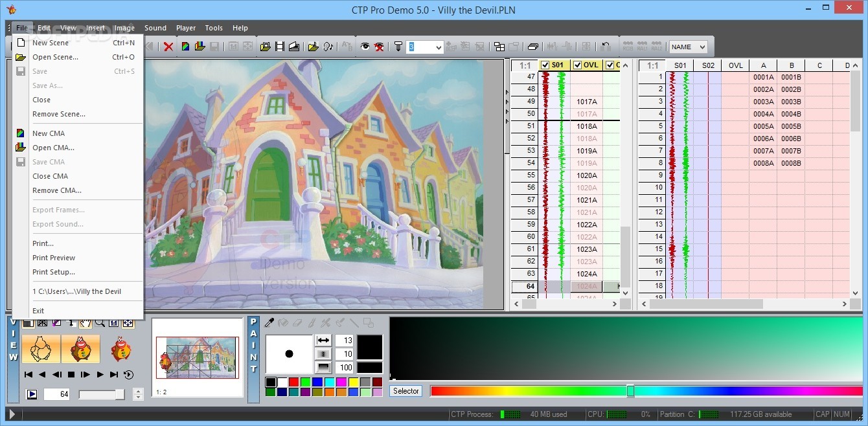Open the Player menu

point(186,28)
